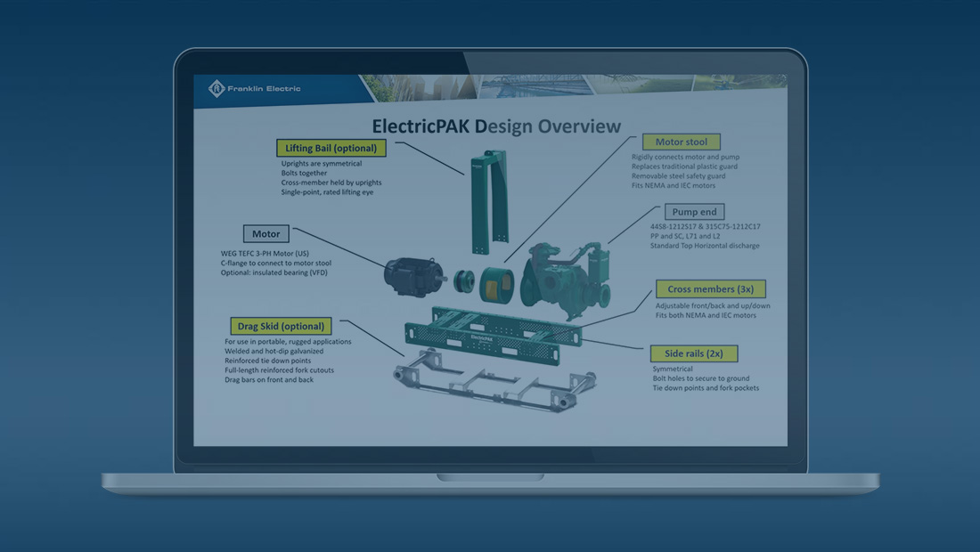
Task: Click the Motor label box
Action: pyautogui.click(x=265, y=233)
